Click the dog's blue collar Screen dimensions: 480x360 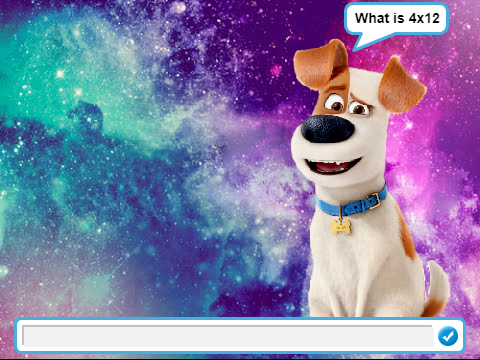point(352,203)
